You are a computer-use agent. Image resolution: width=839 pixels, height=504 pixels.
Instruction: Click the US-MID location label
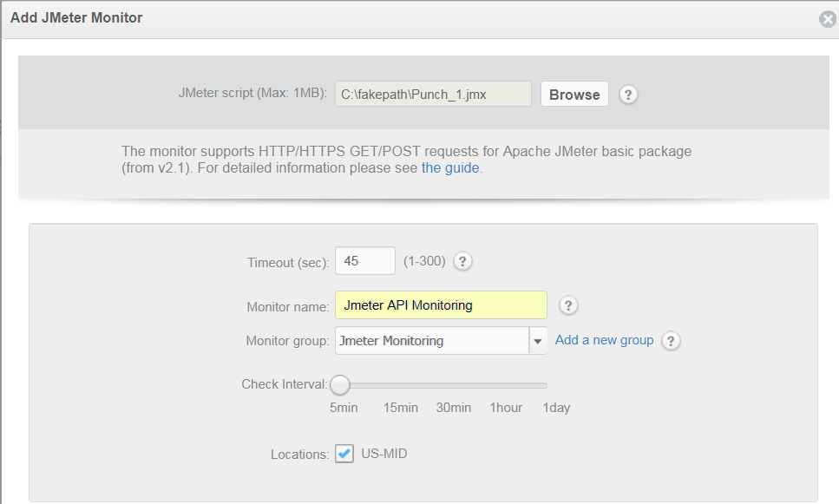pos(384,454)
